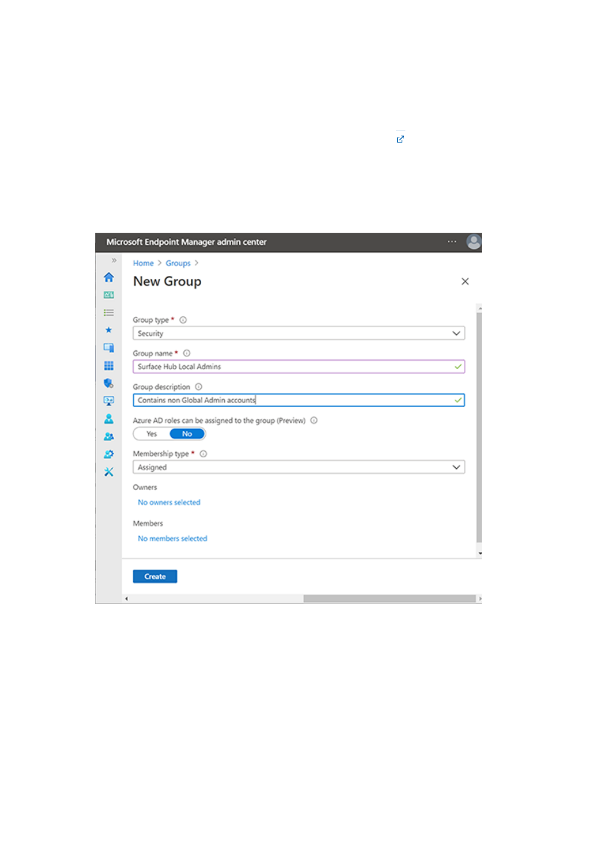Image resolution: width=613 pixels, height=868 pixels.
Task: Open the Tenant administration gear icon
Action: pos(109,454)
